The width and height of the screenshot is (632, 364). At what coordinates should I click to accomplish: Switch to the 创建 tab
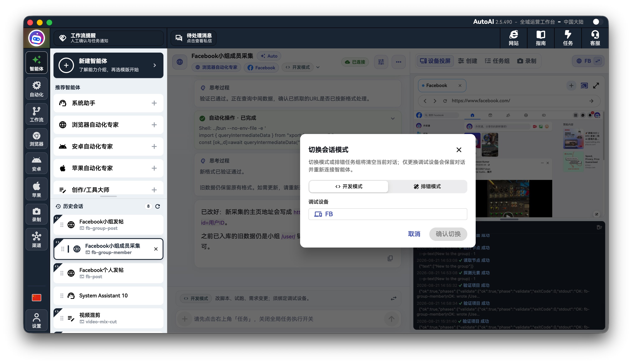click(x=467, y=61)
